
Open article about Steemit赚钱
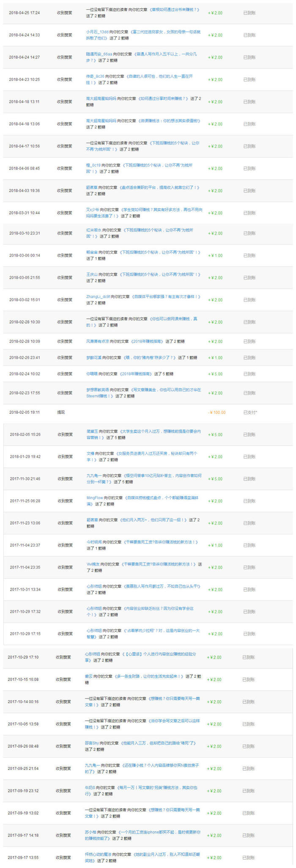(144, 393)
